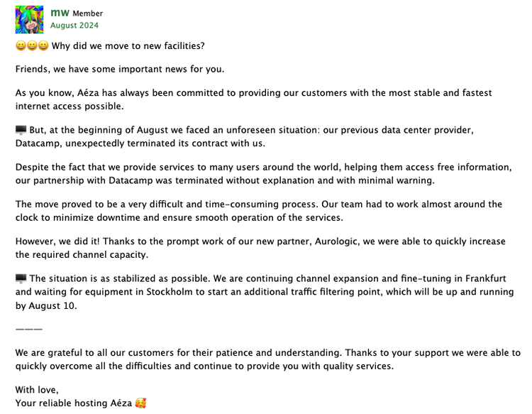
Task: Click the middle grinning emoji in the heading
Action: pos(32,46)
